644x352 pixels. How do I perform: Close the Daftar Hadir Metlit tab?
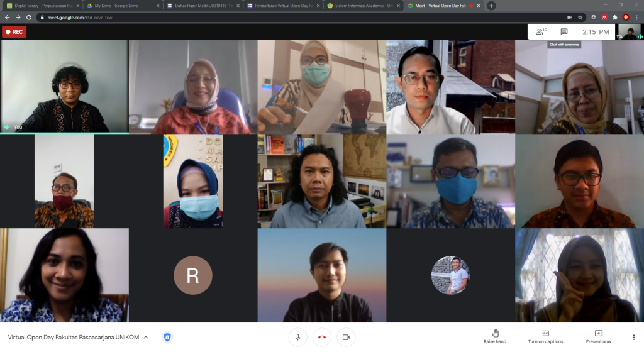click(x=238, y=6)
